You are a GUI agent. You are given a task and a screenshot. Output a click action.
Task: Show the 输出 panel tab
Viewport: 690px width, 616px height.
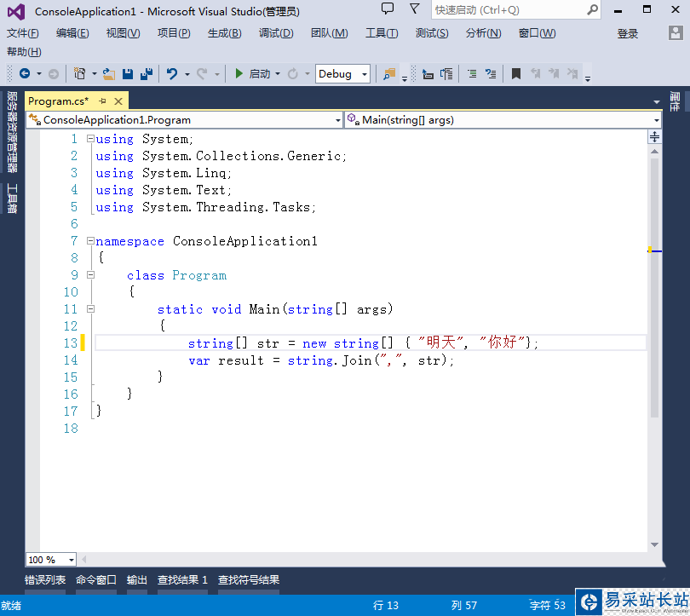(137, 580)
